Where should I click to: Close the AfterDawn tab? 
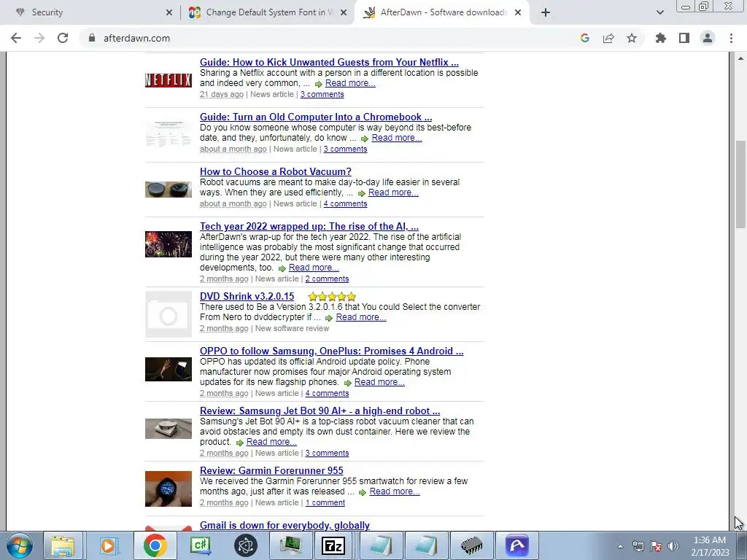(519, 12)
